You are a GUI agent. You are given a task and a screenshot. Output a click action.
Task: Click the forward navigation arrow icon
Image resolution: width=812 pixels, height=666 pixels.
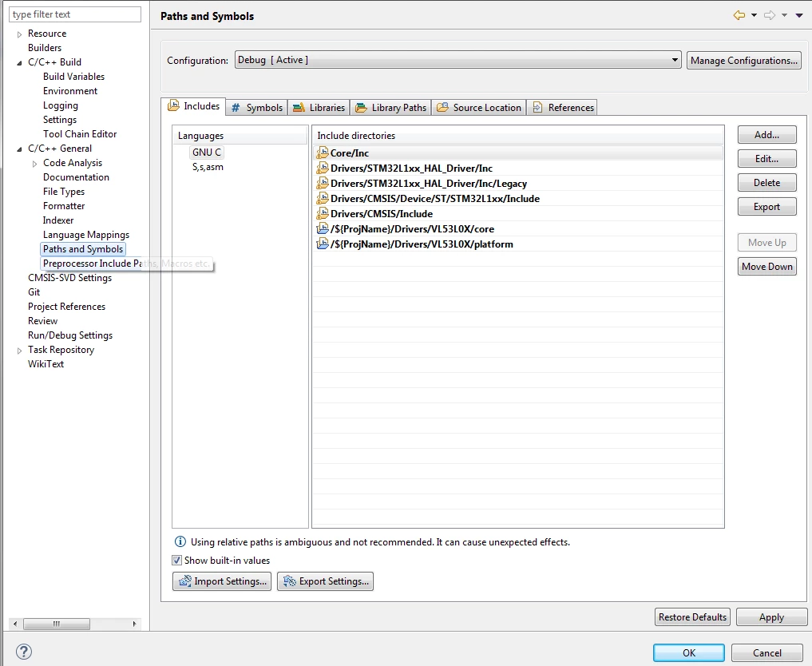(x=770, y=15)
